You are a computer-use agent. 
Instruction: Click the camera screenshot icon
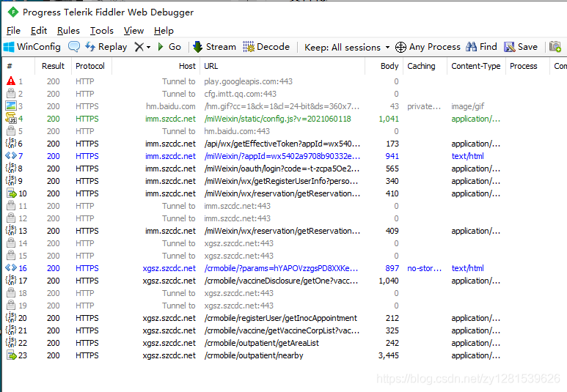pos(555,47)
